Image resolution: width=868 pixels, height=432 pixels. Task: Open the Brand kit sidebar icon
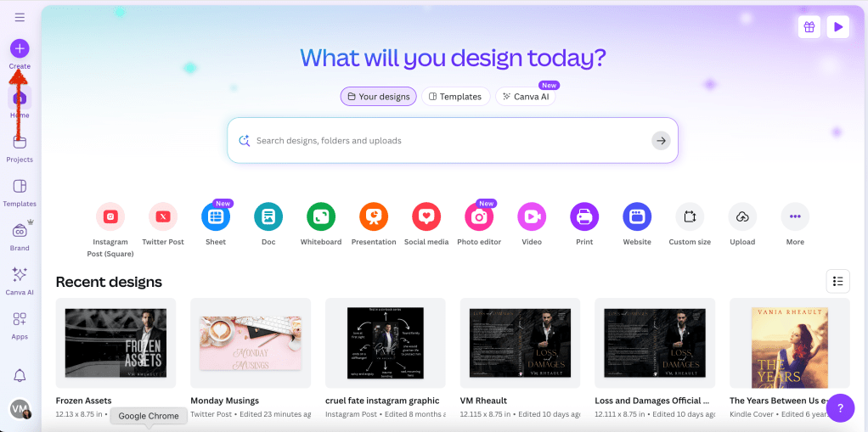[20, 231]
